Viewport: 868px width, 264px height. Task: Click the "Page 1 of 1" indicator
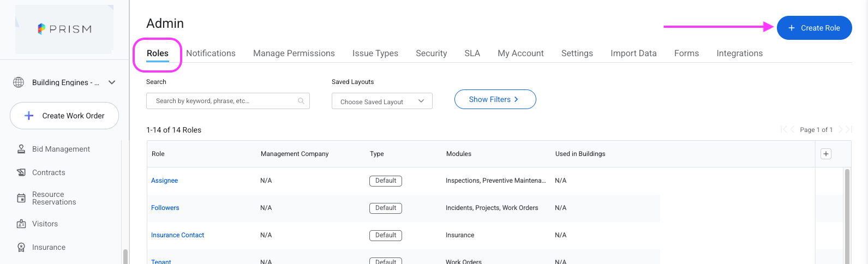point(816,130)
